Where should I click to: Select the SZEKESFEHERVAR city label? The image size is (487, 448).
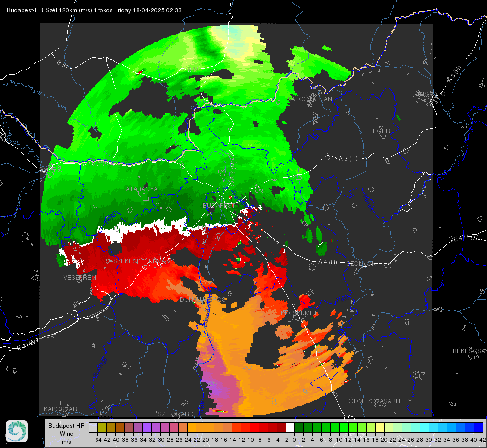point(141,261)
